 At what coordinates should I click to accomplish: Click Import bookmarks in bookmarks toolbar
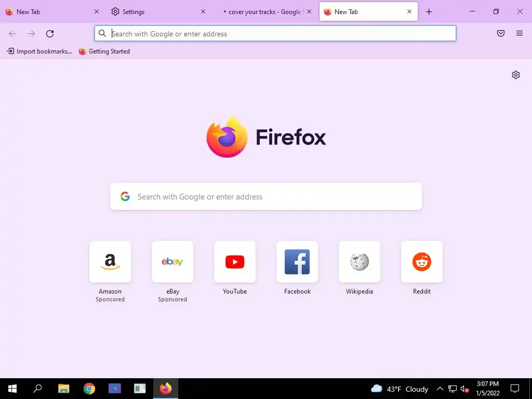(x=39, y=51)
